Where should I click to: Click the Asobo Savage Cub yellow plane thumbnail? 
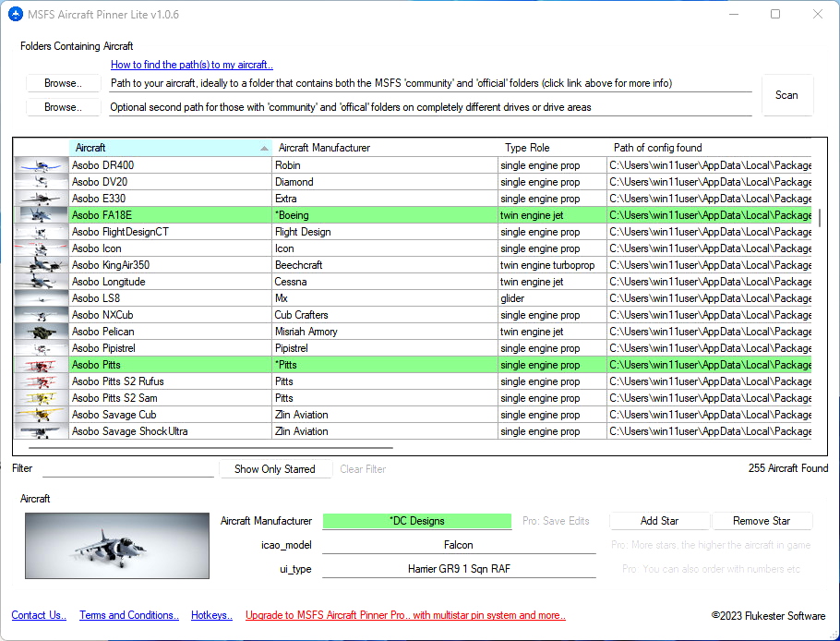[x=41, y=415]
